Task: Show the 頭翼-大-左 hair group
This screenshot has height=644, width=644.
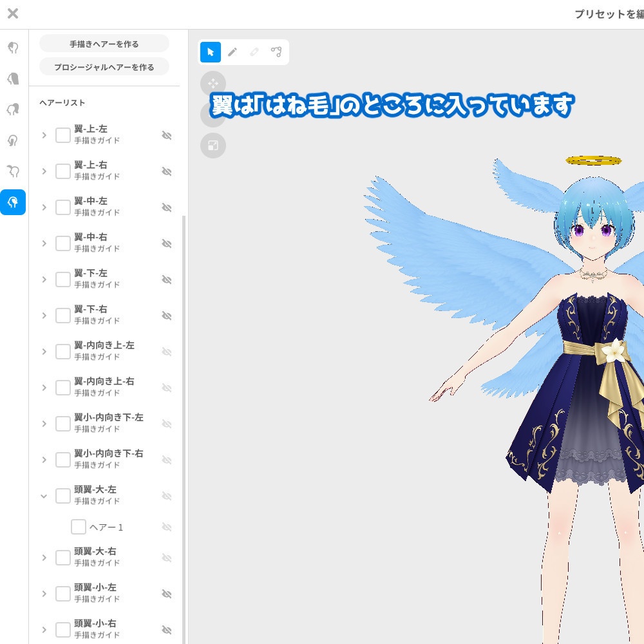Action: tap(167, 496)
